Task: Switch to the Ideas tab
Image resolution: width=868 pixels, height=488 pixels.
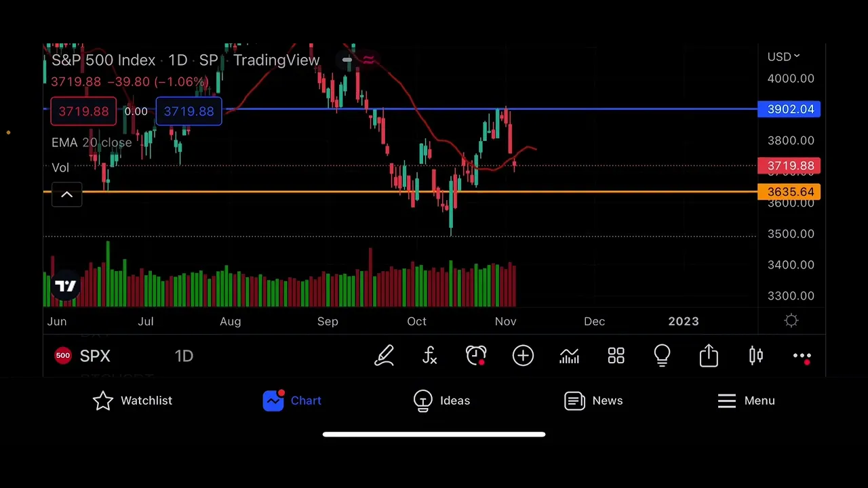Action: [x=441, y=401]
